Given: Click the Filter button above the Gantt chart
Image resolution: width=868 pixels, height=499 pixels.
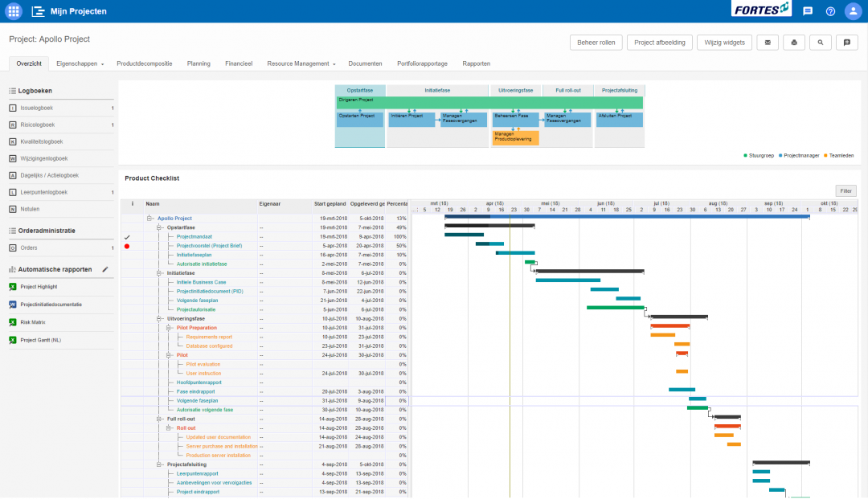Looking at the screenshot, I should tap(845, 190).
